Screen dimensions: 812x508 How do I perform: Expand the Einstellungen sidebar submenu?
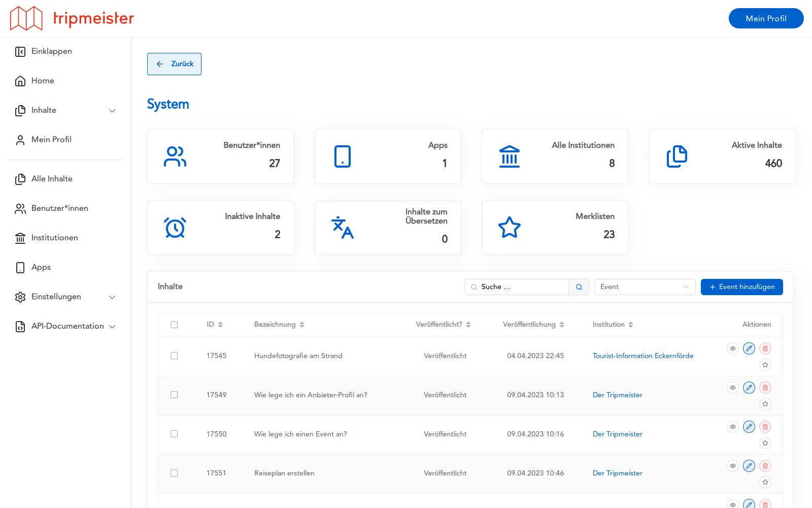[x=112, y=297]
